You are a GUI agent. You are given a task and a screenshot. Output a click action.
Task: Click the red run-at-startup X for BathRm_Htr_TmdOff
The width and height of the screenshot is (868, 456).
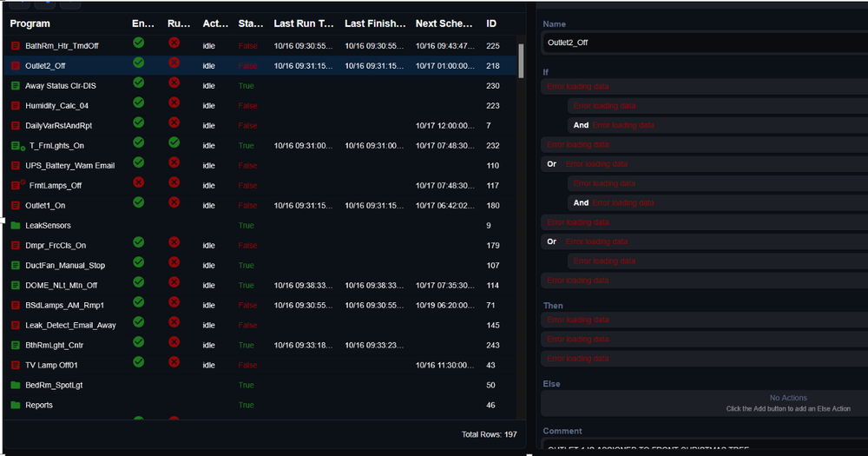pyautogui.click(x=174, y=43)
